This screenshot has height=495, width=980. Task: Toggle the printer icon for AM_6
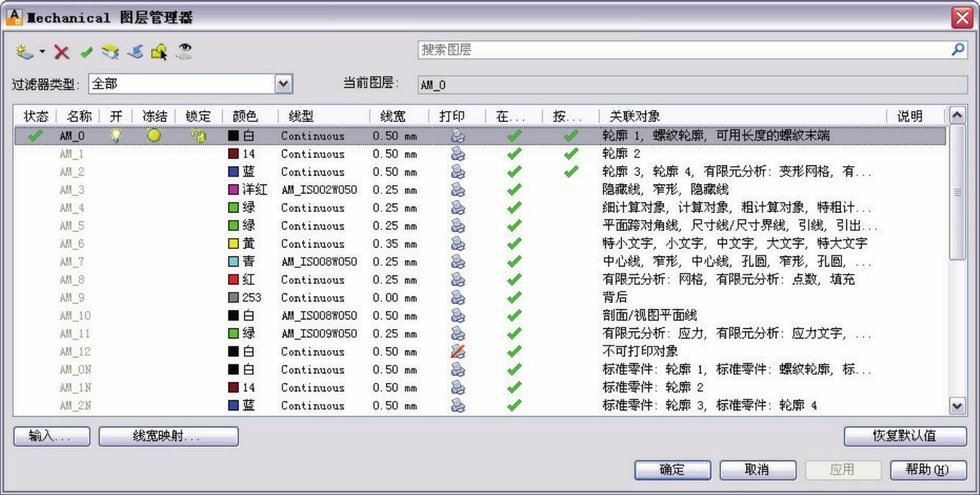[x=458, y=244]
